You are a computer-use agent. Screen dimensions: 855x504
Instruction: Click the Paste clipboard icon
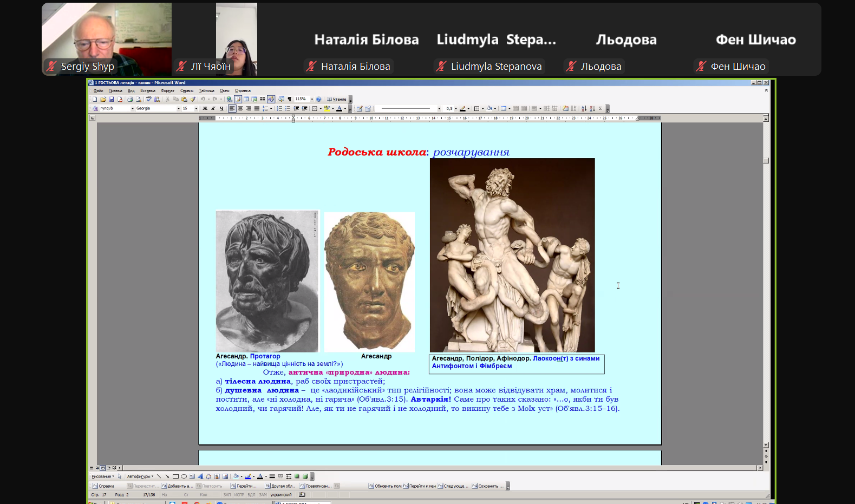point(184,99)
